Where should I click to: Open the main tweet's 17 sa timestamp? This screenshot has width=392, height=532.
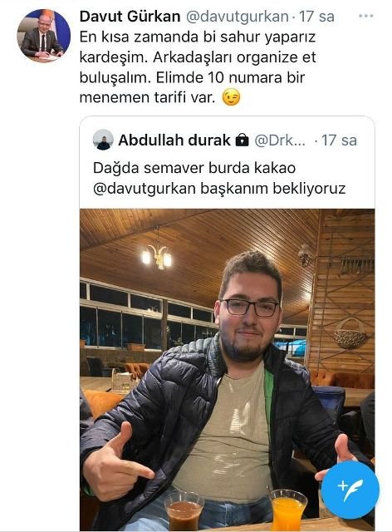coord(316,17)
